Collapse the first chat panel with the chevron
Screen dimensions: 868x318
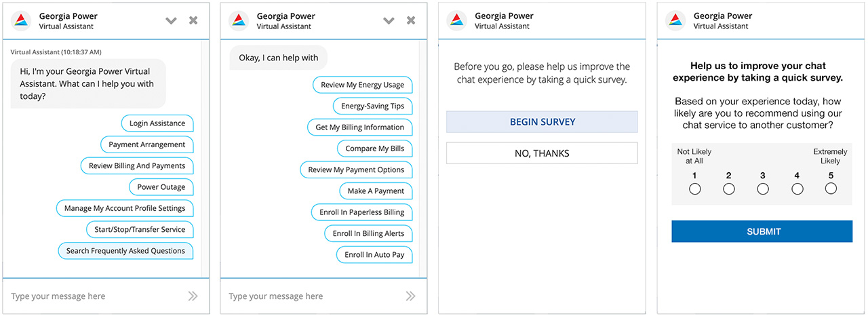pos(172,20)
